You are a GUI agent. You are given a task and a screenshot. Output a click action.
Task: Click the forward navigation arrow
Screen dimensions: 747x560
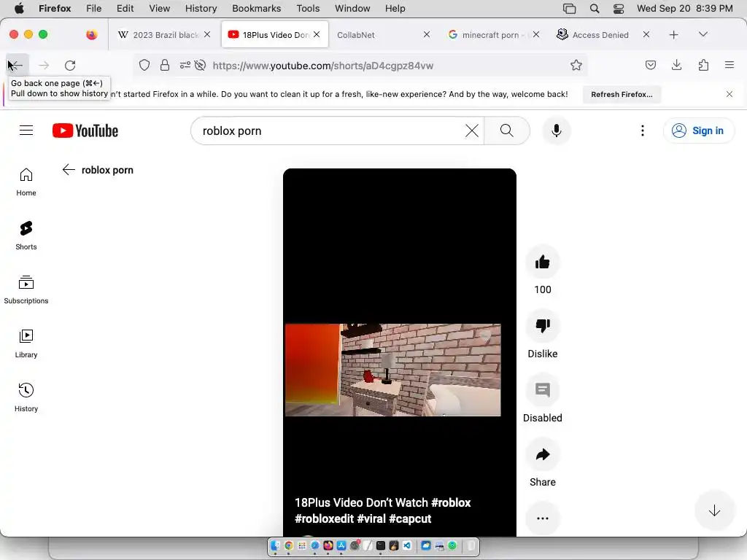tap(43, 66)
